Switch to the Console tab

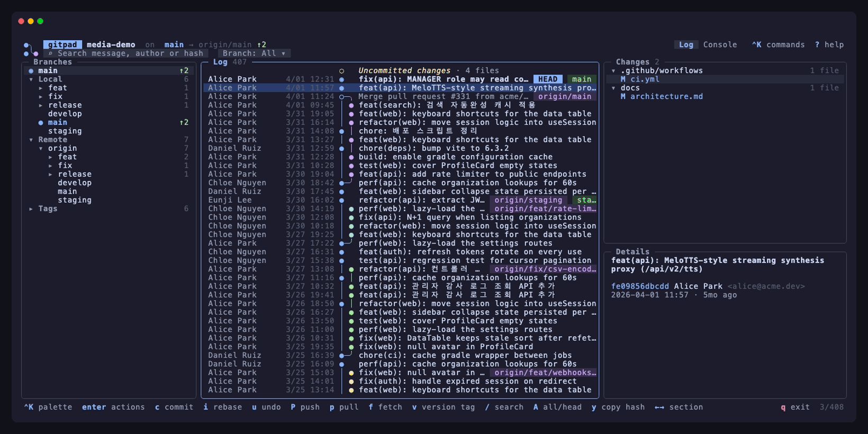720,45
